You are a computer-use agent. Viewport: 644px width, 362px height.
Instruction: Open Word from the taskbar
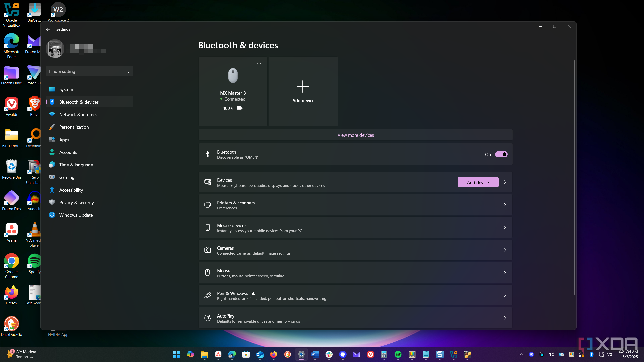point(315,354)
